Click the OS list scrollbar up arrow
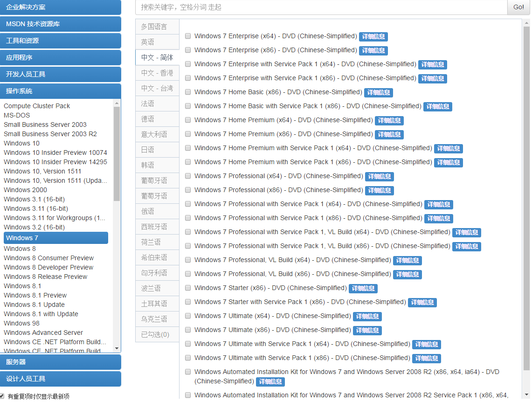This screenshot has width=532, height=402. coord(117,103)
